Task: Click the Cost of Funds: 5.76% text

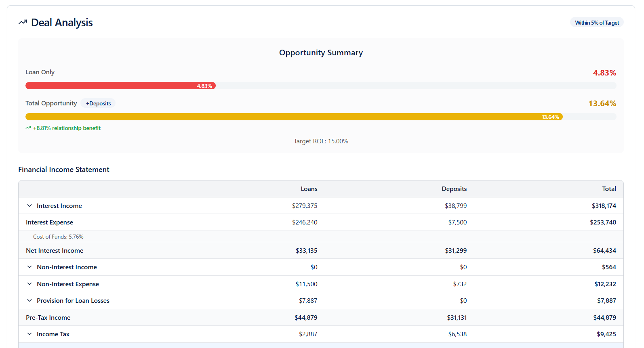Action: tap(58, 237)
